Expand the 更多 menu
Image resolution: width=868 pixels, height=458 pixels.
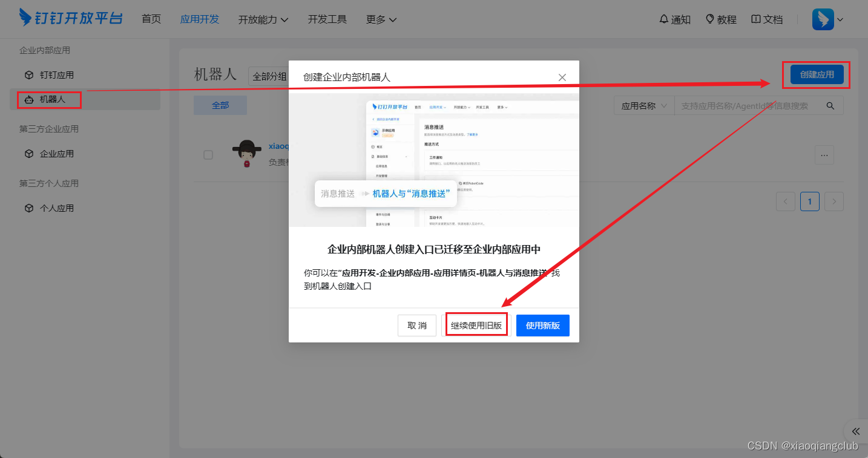(381, 19)
